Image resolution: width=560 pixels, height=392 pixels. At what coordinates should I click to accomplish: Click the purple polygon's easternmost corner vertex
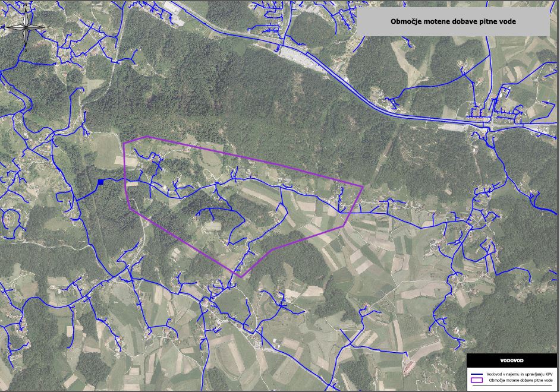(363, 186)
